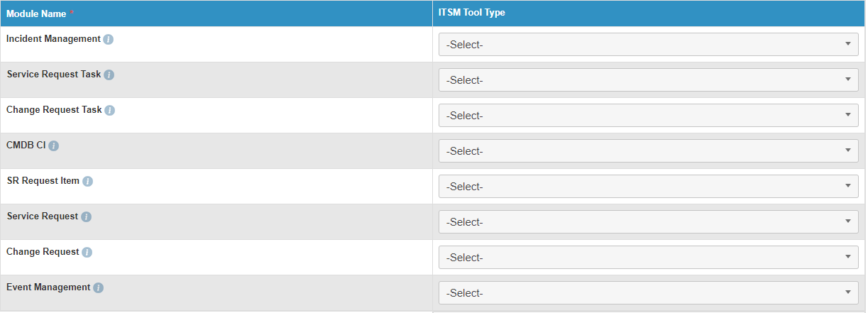
Task: Click info icon beside Service Request Task
Action: tap(109, 75)
